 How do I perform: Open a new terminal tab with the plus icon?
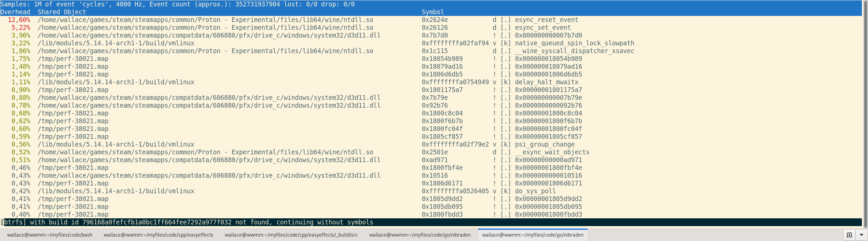coord(849,235)
